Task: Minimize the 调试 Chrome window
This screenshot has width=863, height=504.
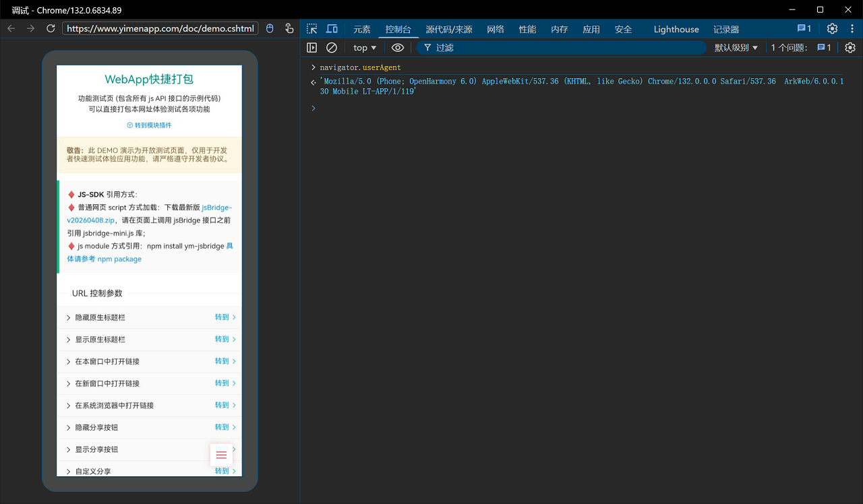Action: click(793, 9)
